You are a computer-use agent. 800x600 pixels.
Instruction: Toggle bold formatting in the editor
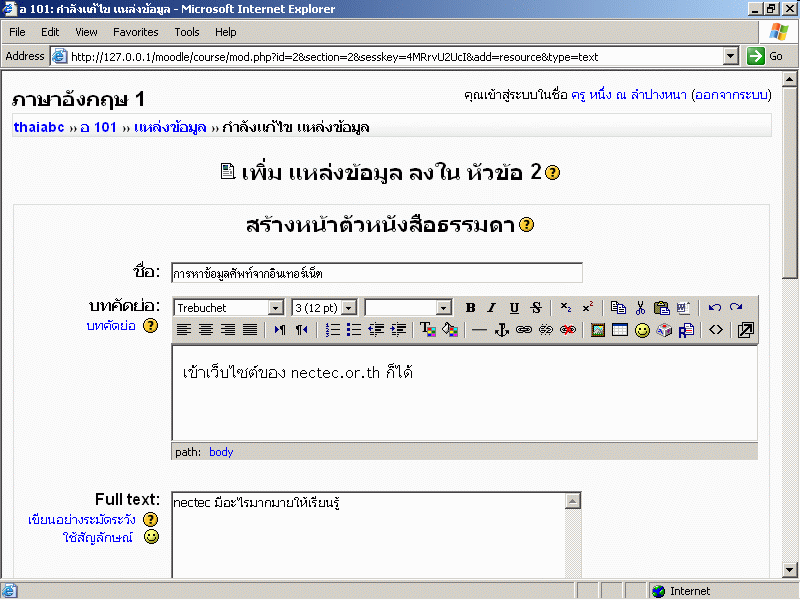click(x=470, y=308)
